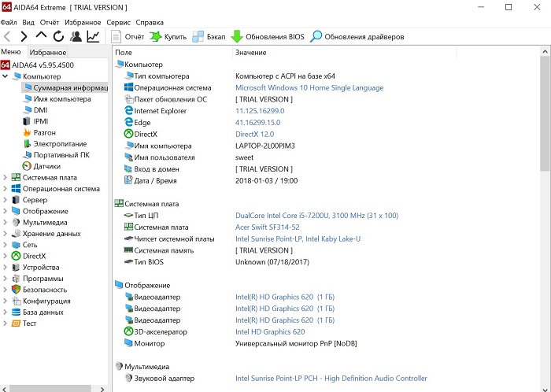Click the vertical scrollbar thumb in the details pane
Viewport: 551px width, 392px height.
pyautogui.click(x=545, y=113)
